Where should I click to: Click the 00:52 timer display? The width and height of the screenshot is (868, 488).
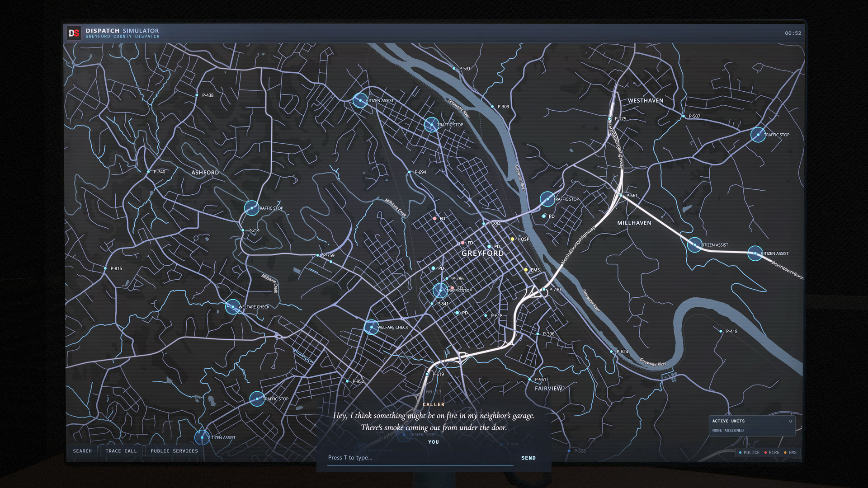(793, 33)
